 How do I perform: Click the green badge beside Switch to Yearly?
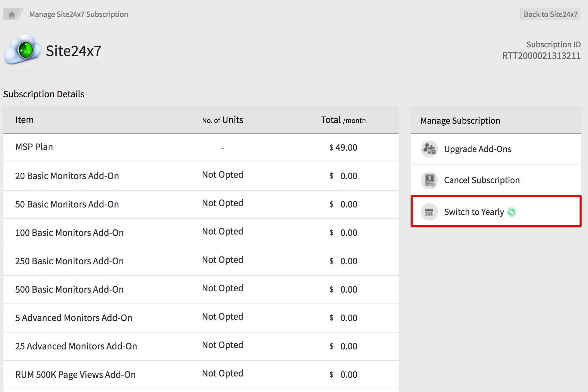(512, 212)
